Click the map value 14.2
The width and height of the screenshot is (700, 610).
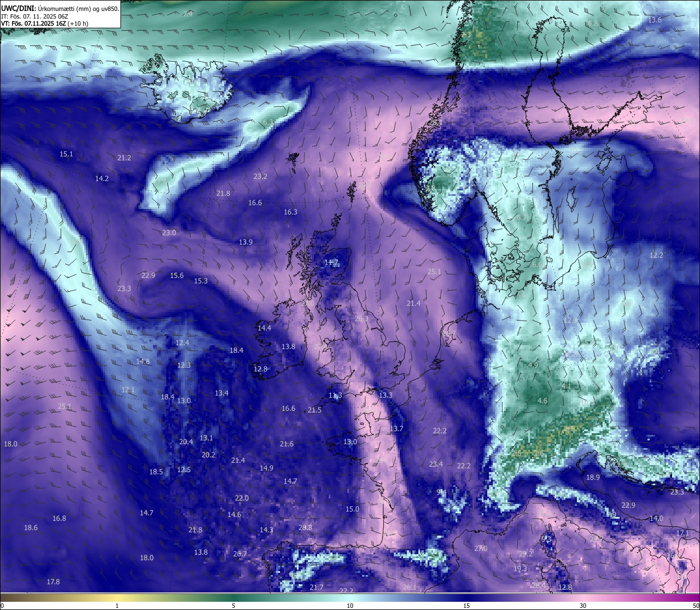click(102, 179)
